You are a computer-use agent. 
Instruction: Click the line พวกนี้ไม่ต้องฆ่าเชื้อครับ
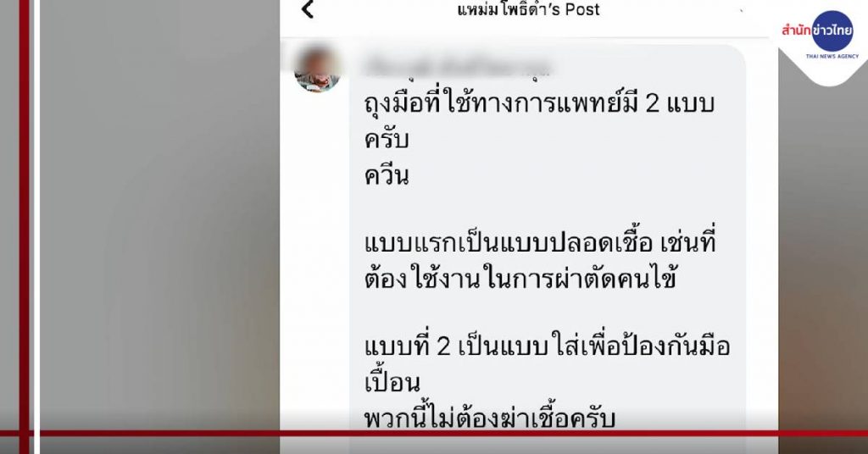click(489, 418)
